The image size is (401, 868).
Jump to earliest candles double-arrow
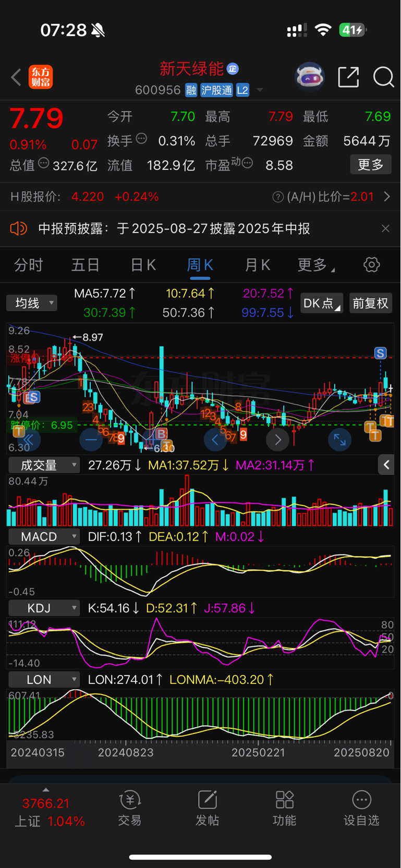pos(28,440)
